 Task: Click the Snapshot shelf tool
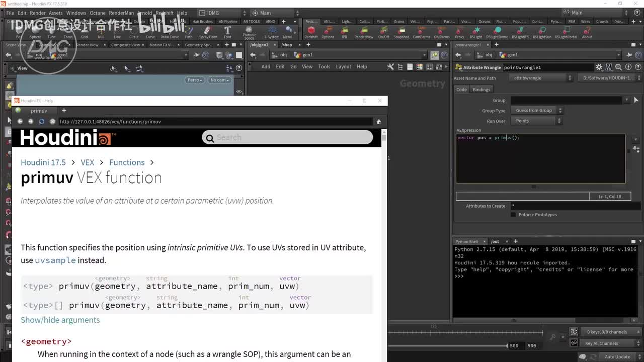[x=401, y=33]
